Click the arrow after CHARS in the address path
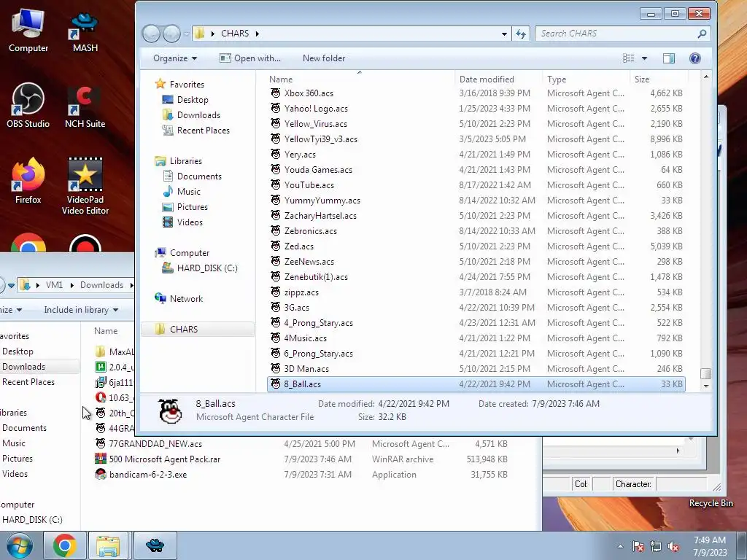The image size is (747, 560). click(258, 34)
